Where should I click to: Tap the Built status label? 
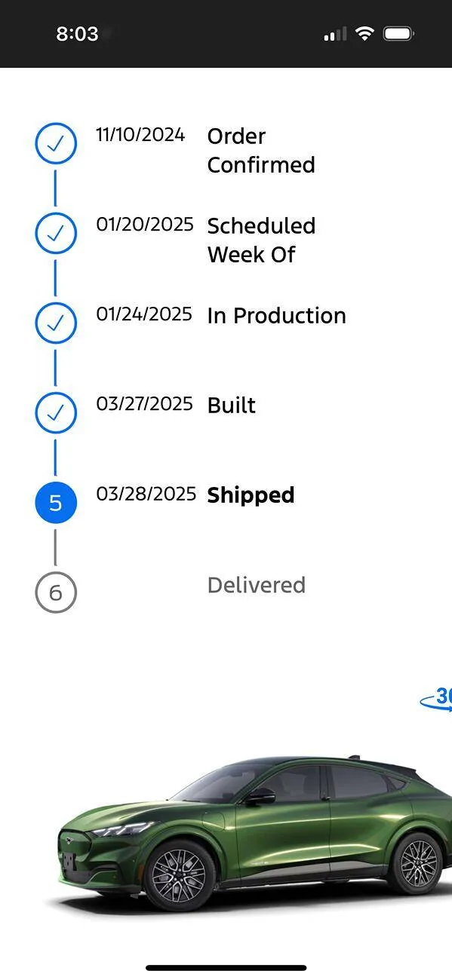click(232, 406)
